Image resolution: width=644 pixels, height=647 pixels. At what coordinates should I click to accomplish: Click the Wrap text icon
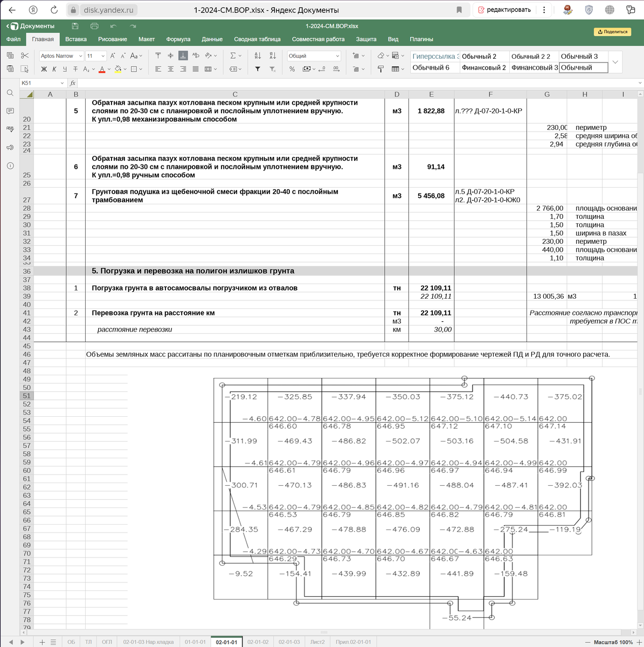coord(196,56)
